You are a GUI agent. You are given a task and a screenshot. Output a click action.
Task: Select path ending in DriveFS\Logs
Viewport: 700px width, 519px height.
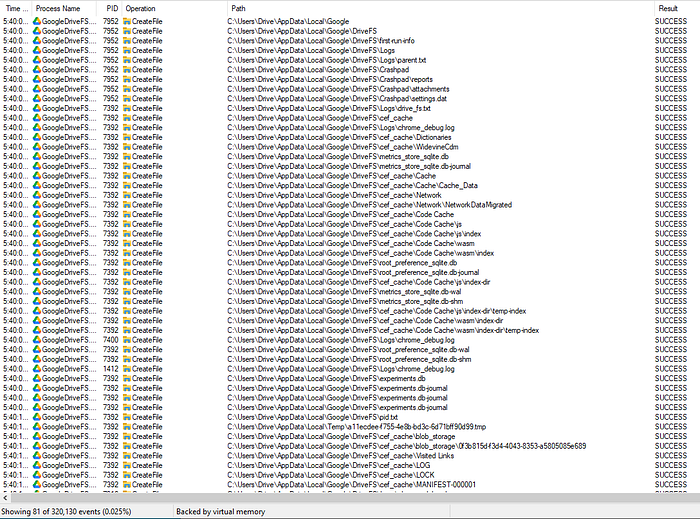pyautogui.click(x=311, y=50)
